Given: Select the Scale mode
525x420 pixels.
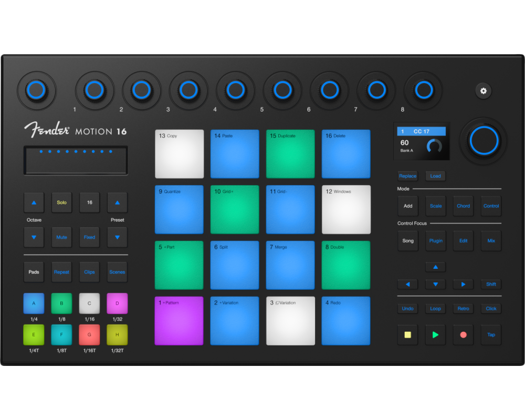Looking at the screenshot, I should [x=435, y=206].
